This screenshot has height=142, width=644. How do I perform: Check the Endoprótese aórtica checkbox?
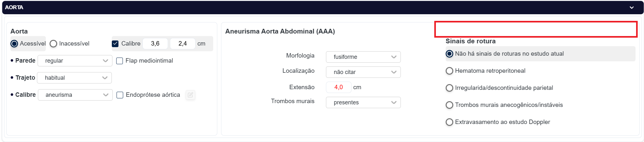120,95
